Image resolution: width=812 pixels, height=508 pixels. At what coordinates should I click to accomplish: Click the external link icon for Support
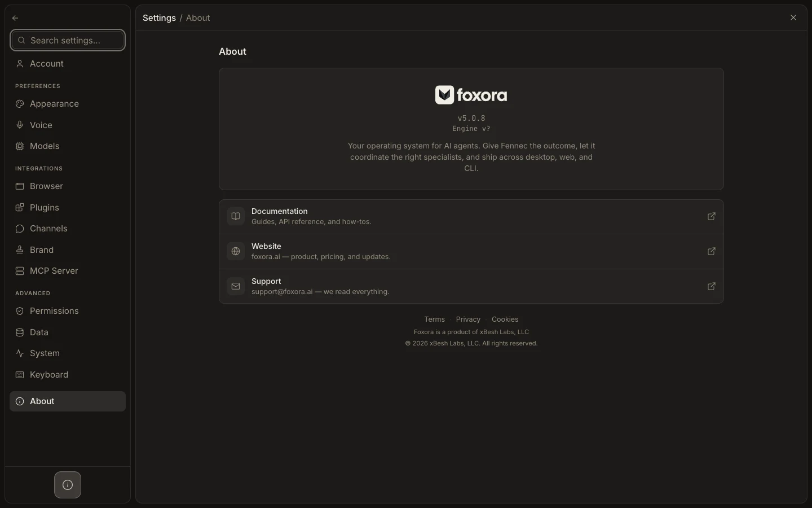(712, 286)
